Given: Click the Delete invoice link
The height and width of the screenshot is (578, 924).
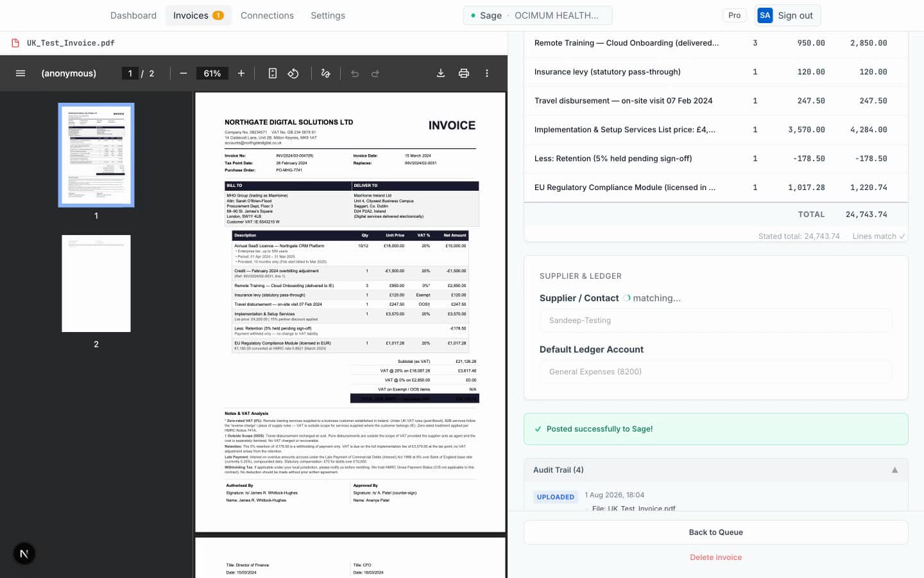Looking at the screenshot, I should coord(716,557).
